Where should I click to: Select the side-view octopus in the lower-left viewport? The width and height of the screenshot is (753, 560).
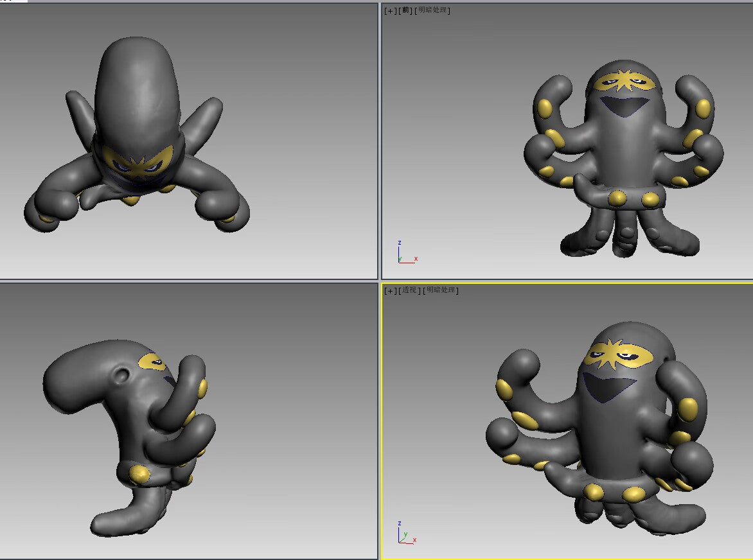pyautogui.click(x=130, y=437)
